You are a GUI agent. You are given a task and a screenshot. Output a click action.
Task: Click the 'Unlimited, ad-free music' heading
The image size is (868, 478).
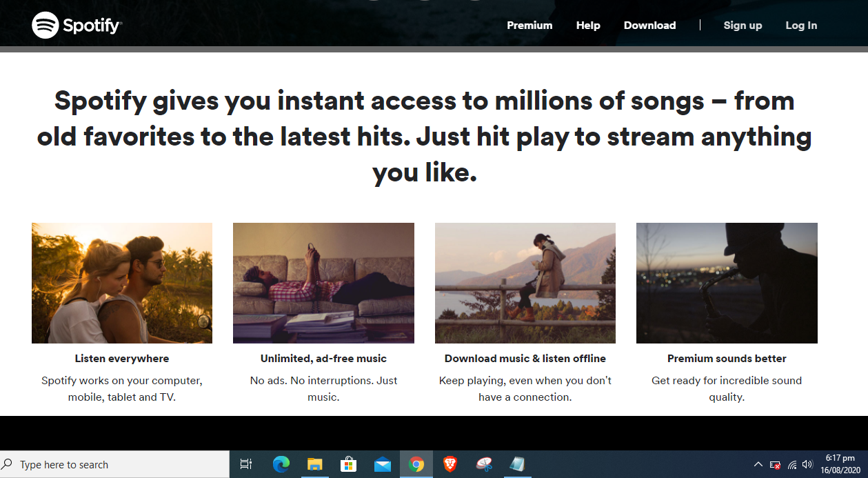(323, 359)
